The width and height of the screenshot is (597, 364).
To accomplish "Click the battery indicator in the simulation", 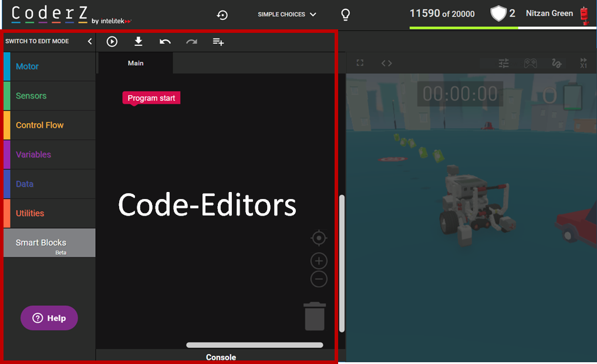I will click(x=572, y=96).
